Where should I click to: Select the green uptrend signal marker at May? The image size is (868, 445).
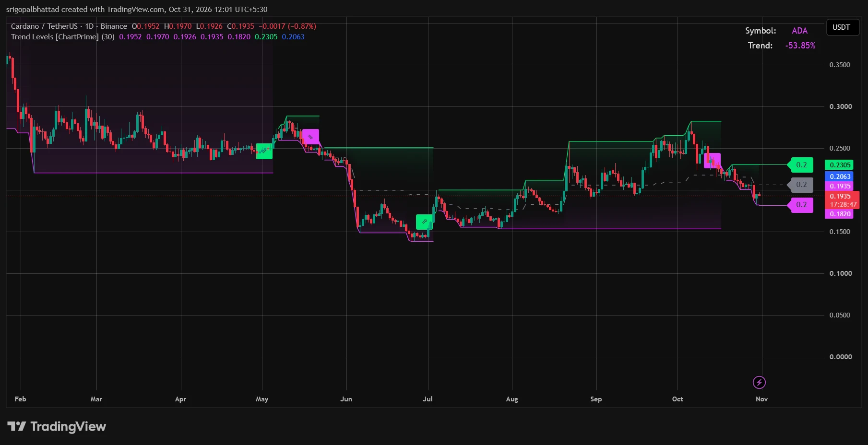pyautogui.click(x=264, y=151)
